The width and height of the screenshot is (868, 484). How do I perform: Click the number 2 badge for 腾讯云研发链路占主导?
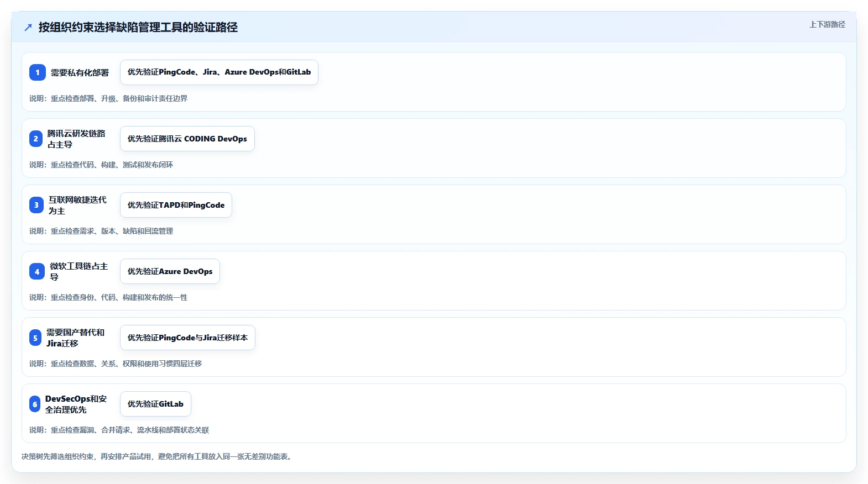tap(36, 139)
